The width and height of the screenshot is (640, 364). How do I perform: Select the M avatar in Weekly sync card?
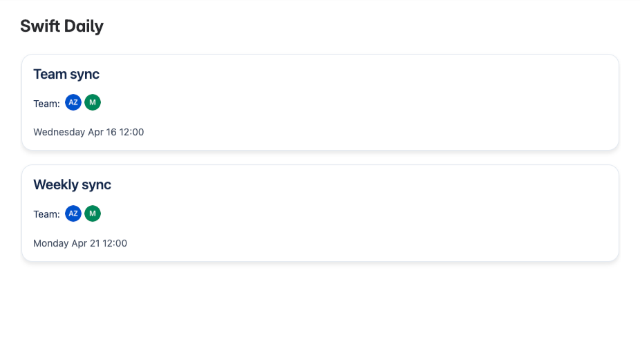point(93,213)
